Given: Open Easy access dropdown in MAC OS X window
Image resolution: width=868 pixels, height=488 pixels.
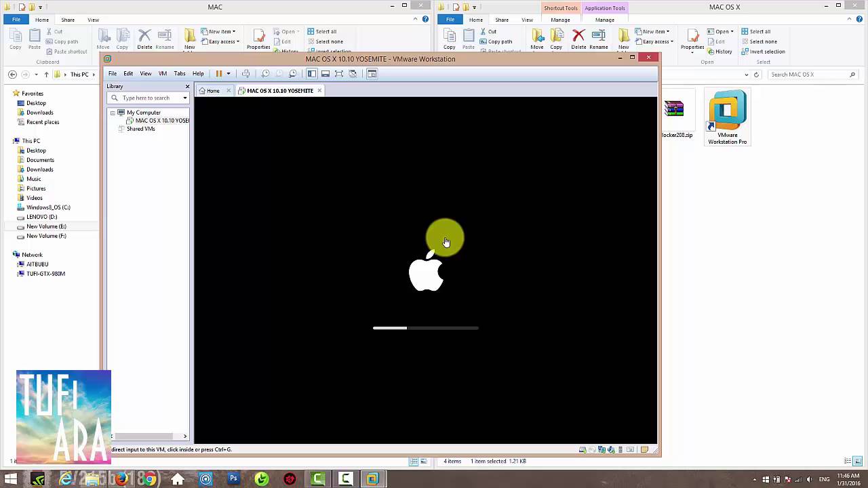Looking at the screenshot, I should pyautogui.click(x=654, y=41).
